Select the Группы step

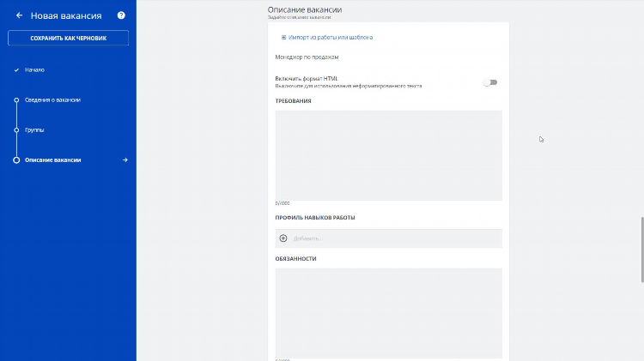tap(34, 130)
